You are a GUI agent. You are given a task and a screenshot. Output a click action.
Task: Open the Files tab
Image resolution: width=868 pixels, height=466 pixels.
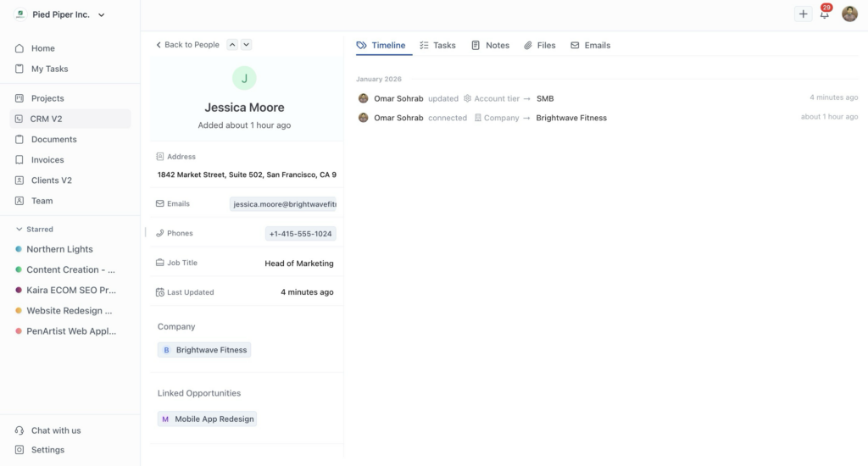[539, 46]
